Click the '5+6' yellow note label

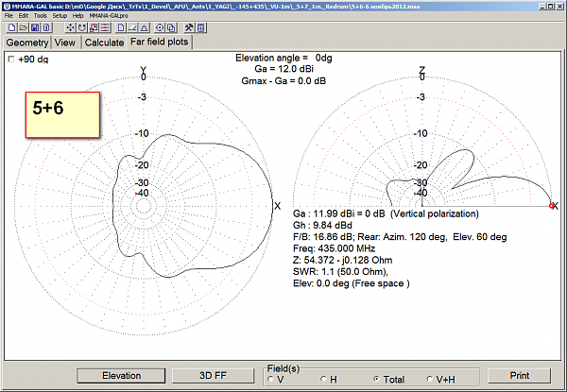tap(63, 115)
